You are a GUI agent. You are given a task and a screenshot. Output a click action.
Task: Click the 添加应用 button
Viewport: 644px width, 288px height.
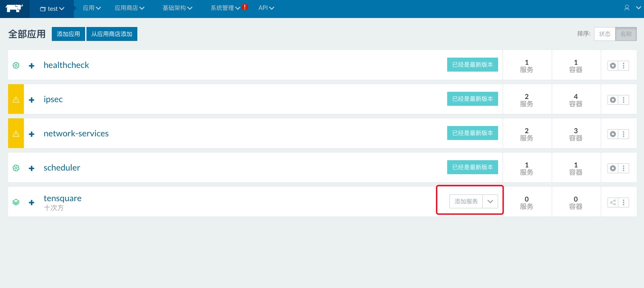(x=68, y=34)
